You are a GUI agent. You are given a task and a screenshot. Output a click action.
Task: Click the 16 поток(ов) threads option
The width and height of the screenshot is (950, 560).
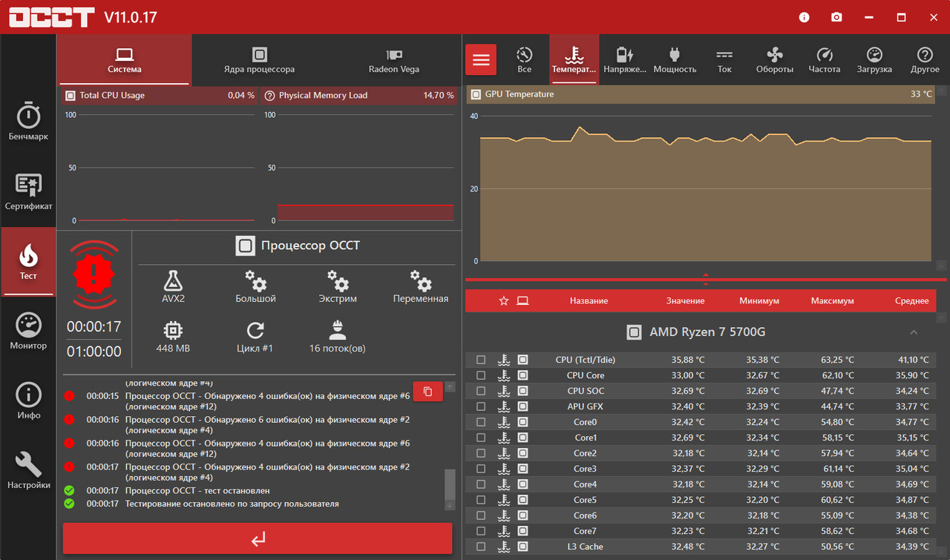pos(338,337)
